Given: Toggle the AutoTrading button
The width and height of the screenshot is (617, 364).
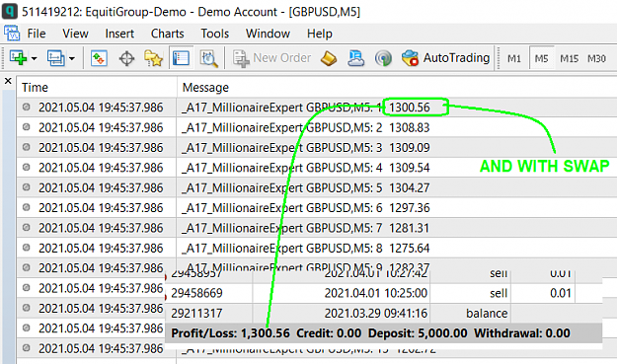Looking at the screenshot, I should [x=446, y=58].
